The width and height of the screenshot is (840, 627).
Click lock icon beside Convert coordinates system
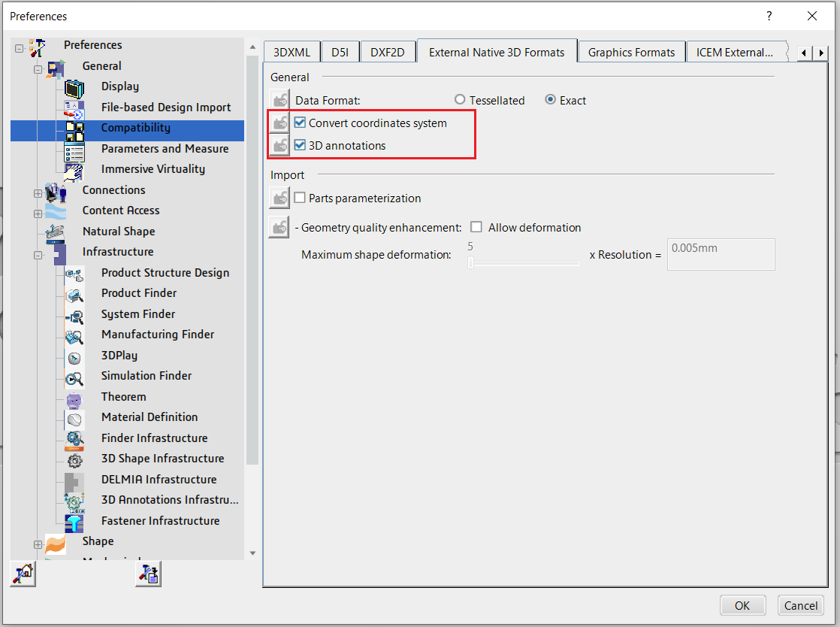pos(279,123)
